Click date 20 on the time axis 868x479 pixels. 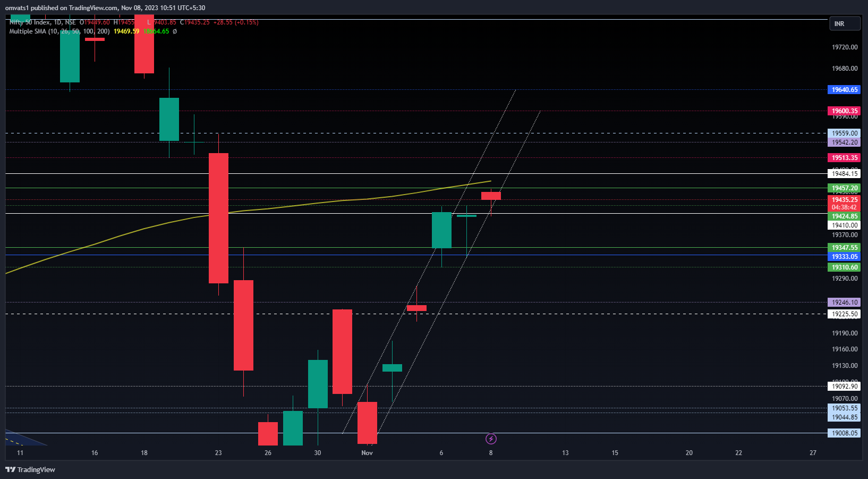click(x=689, y=453)
